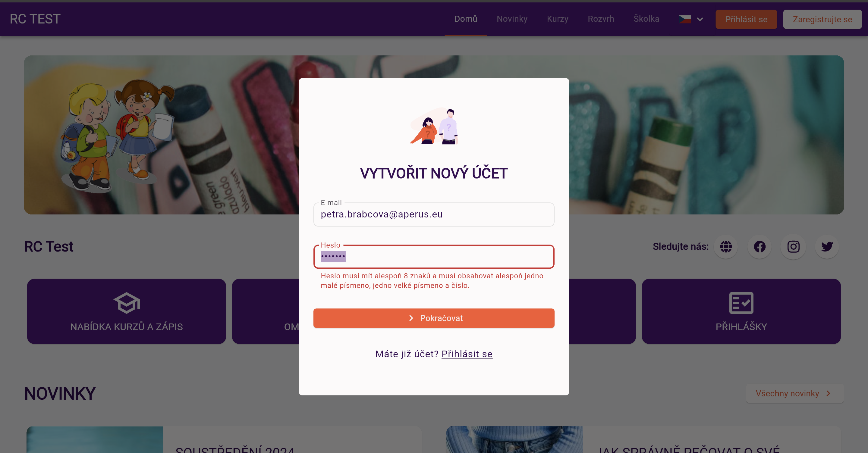Open the Školka menu item
This screenshot has height=453, width=868.
tap(646, 19)
